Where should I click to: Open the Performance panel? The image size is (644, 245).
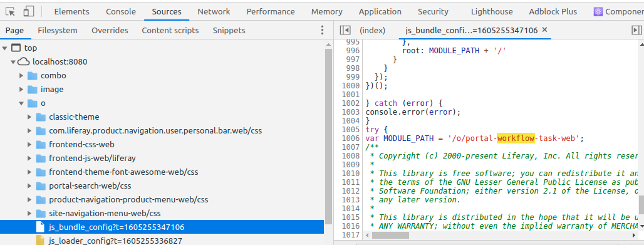coord(271,11)
